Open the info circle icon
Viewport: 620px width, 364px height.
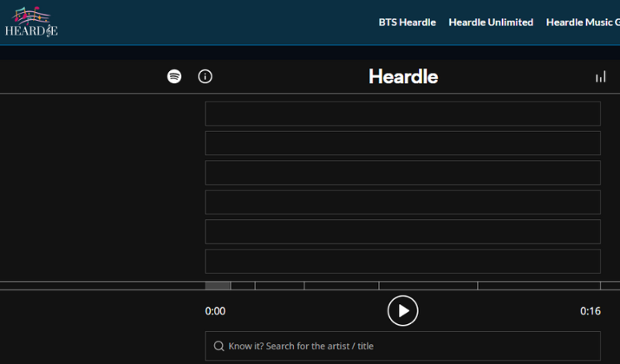point(205,76)
